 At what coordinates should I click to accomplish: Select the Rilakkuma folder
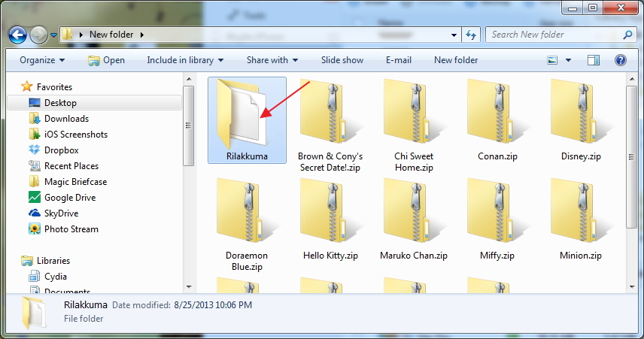pos(247,120)
